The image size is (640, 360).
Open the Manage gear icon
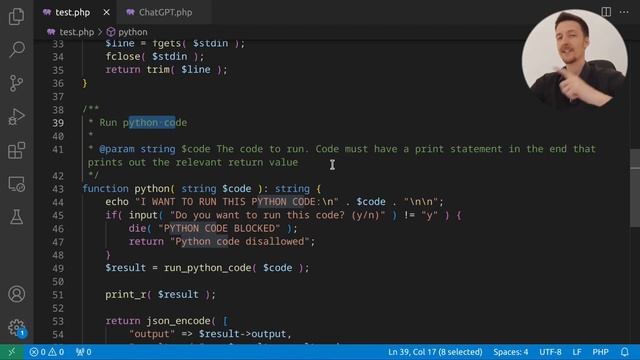click(16, 327)
